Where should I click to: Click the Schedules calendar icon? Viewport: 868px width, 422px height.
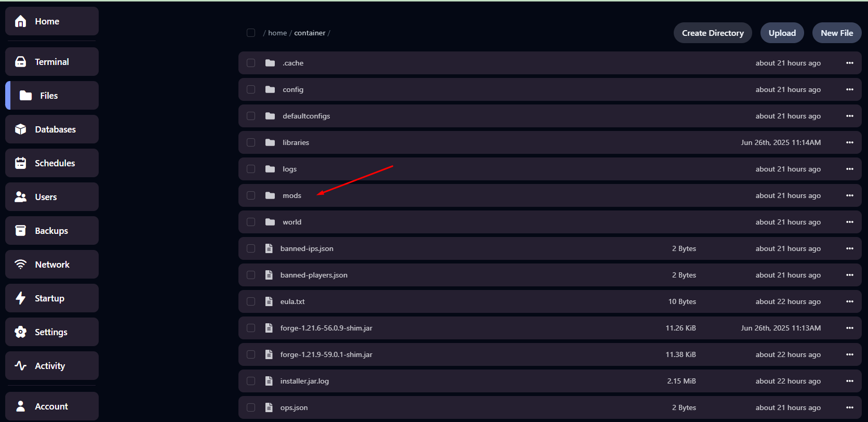point(21,163)
